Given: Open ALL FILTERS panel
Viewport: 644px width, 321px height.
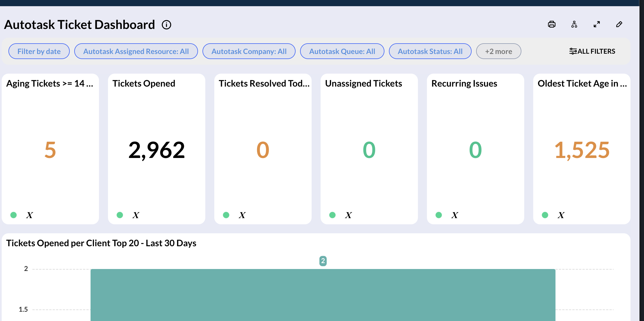Looking at the screenshot, I should click(x=592, y=51).
